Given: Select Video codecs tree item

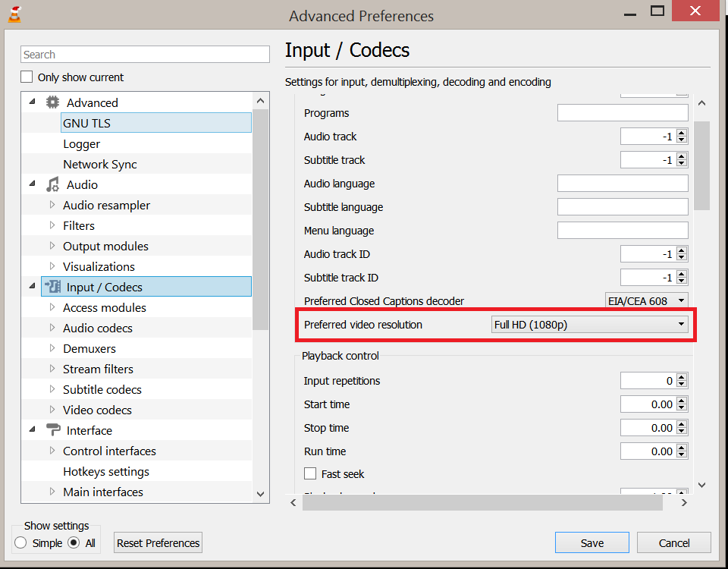Looking at the screenshot, I should [97, 410].
